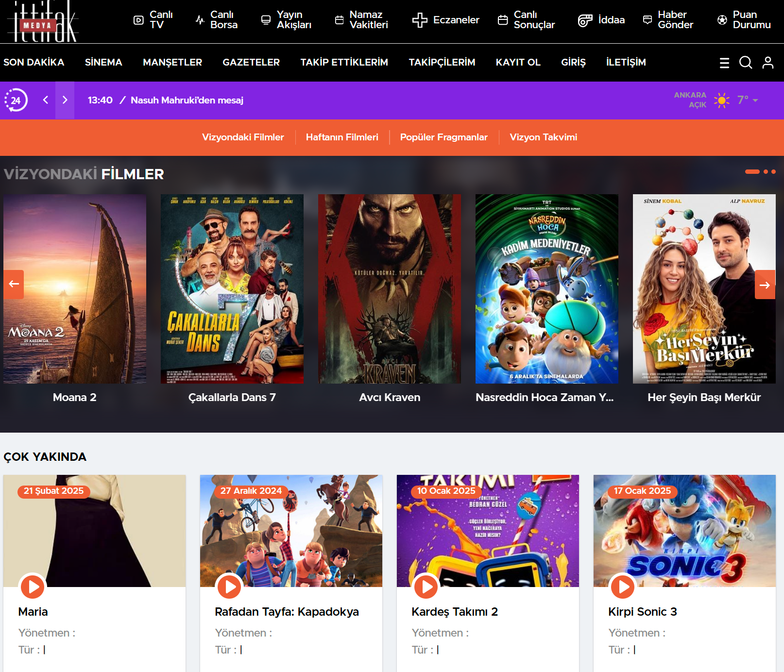Click the sunny weather icon
784x672 pixels.
pos(722,100)
